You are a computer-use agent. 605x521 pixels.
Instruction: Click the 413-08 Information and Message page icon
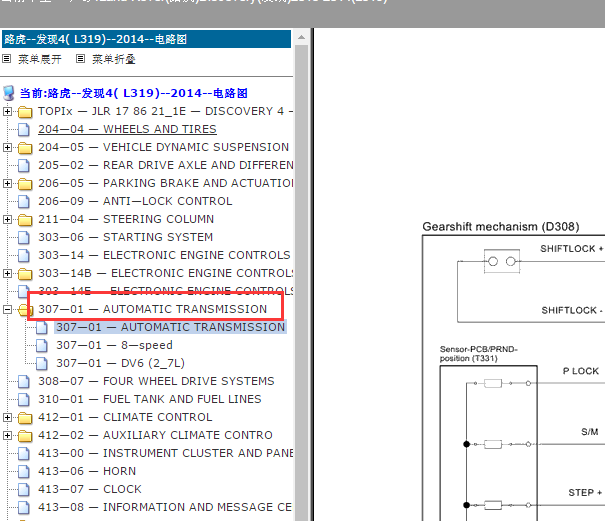coord(24,508)
